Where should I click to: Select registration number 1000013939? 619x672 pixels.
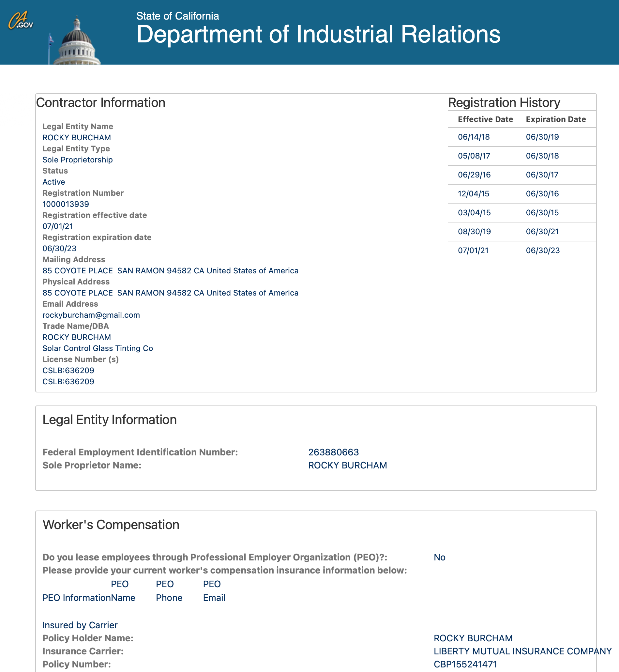(66, 204)
